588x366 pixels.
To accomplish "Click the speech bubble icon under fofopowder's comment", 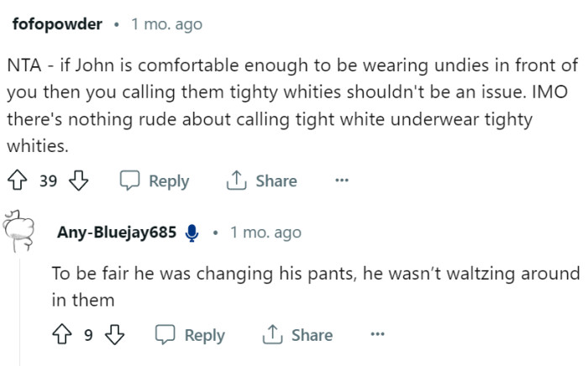I will (x=129, y=180).
